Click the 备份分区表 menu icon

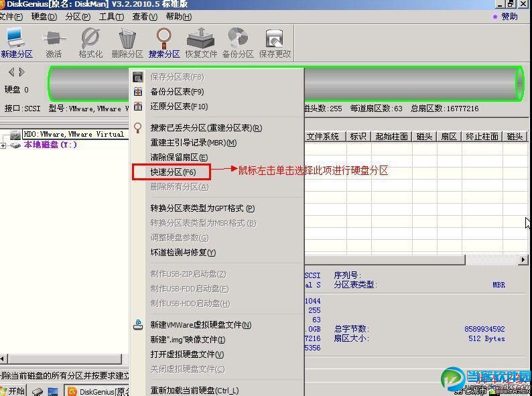point(138,92)
